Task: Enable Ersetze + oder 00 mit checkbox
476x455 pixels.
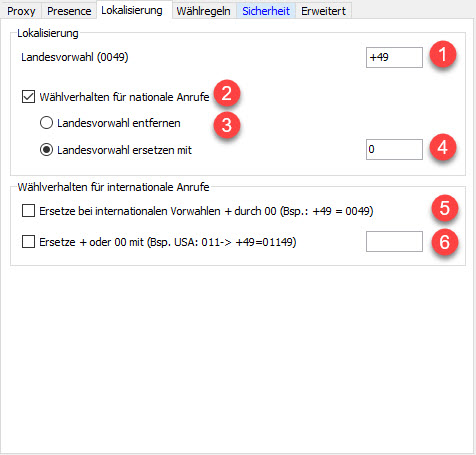Action: 28,242
